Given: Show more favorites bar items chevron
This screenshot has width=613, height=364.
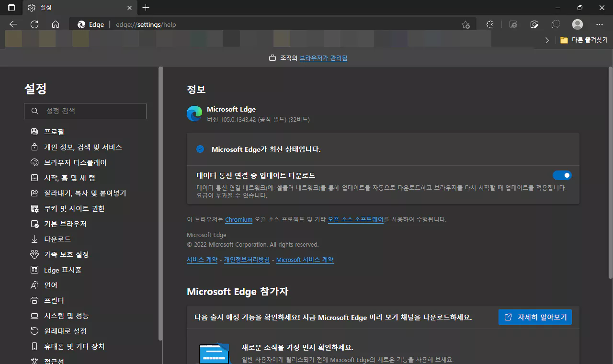Looking at the screenshot, I should coord(547,40).
